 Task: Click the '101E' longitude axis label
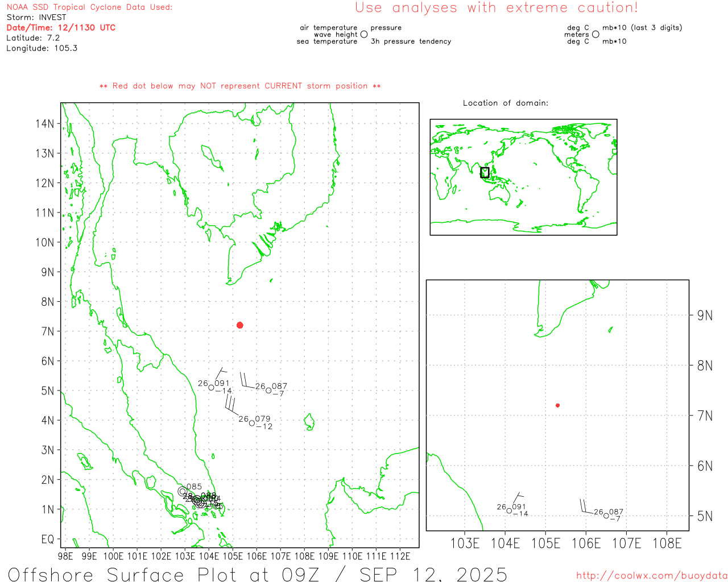pyautogui.click(x=137, y=556)
